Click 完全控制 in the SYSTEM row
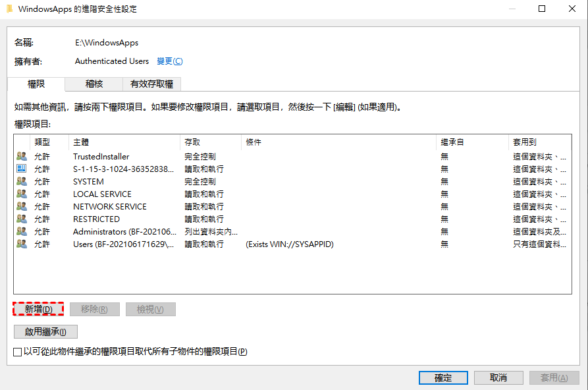The image size is (588, 390). (200, 182)
